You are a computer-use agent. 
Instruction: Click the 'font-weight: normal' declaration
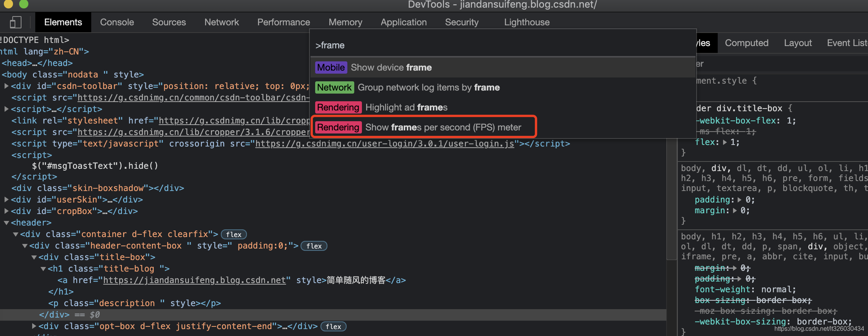[745, 289]
